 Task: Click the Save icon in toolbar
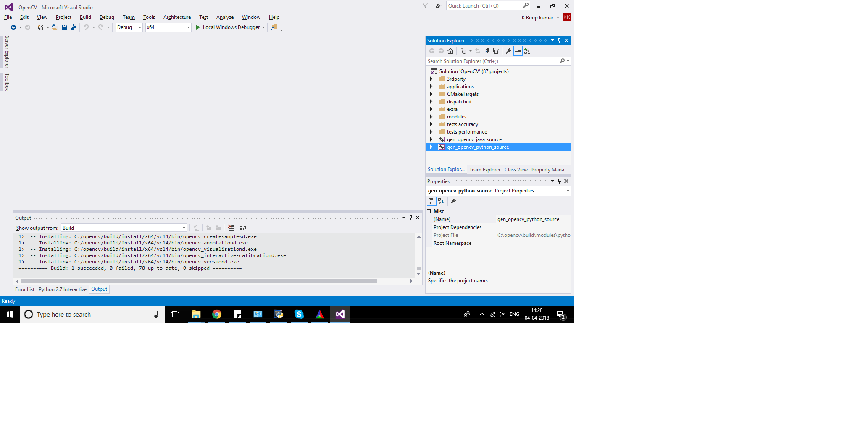(64, 27)
